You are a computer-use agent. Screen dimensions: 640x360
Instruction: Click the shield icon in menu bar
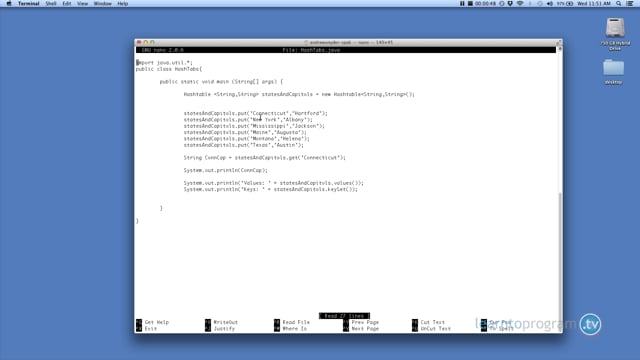[510, 4]
